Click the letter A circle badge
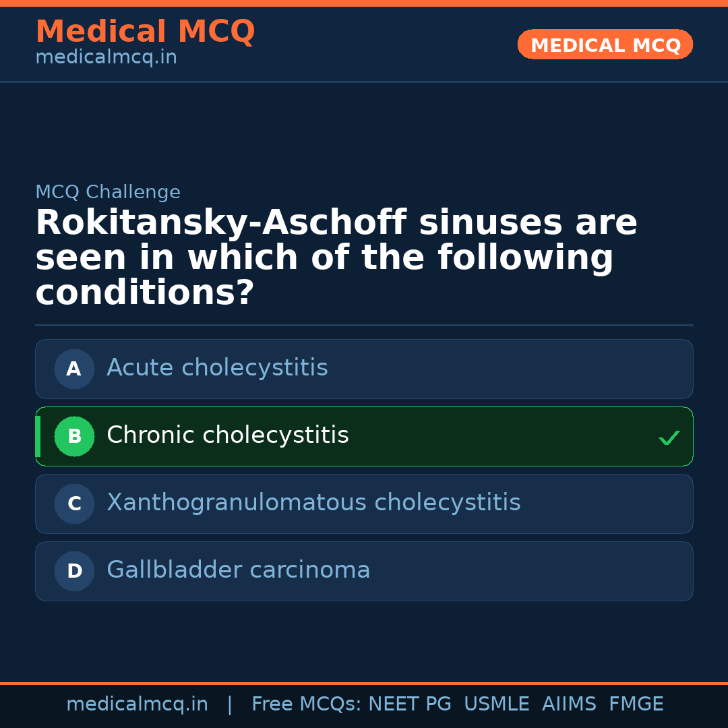The width and height of the screenshot is (728, 728). [x=74, y=369]
